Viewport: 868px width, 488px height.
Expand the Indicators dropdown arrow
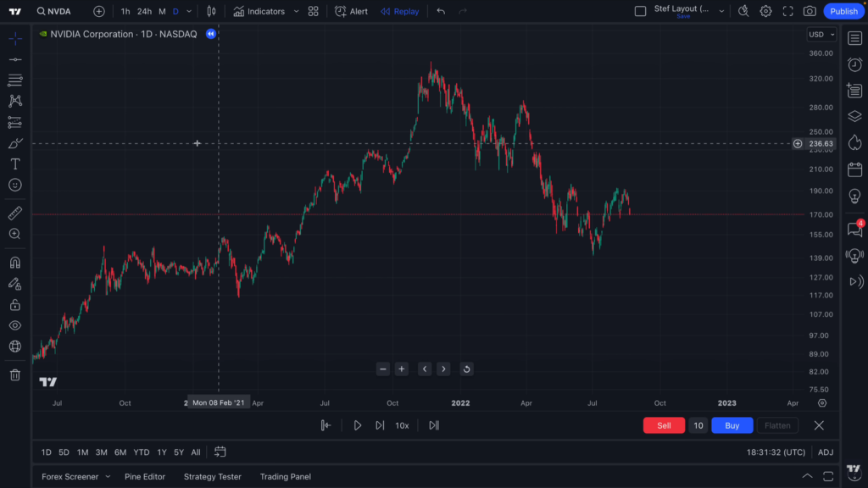tap(296, 12)
